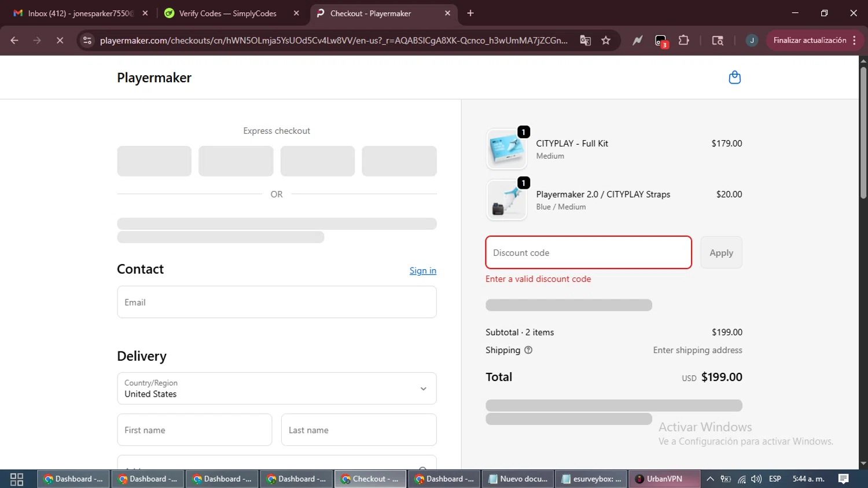This screenshot has width=868, height=488.
Task: Click the extension icon with red 3 badge
Action: [x=661, y=41]
